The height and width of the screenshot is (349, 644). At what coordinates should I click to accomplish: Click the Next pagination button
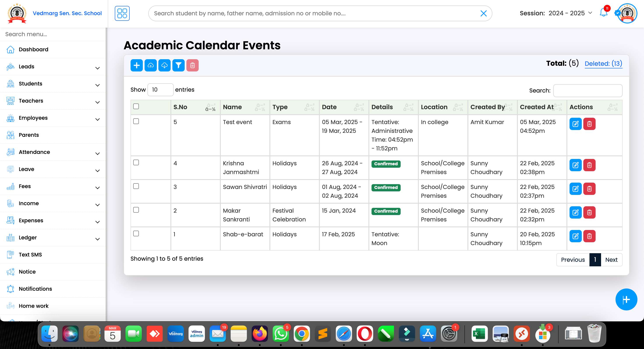coord(611,260)
